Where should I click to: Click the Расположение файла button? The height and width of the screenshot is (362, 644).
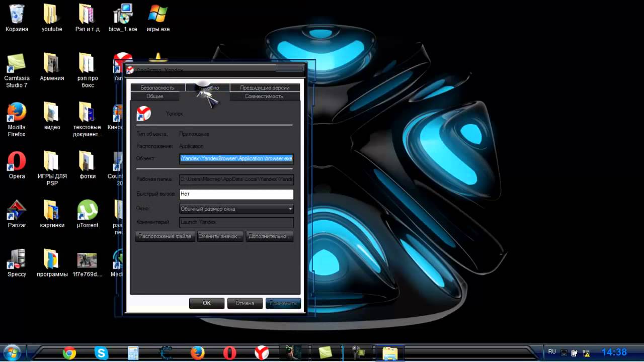click(x=165, y=236)
